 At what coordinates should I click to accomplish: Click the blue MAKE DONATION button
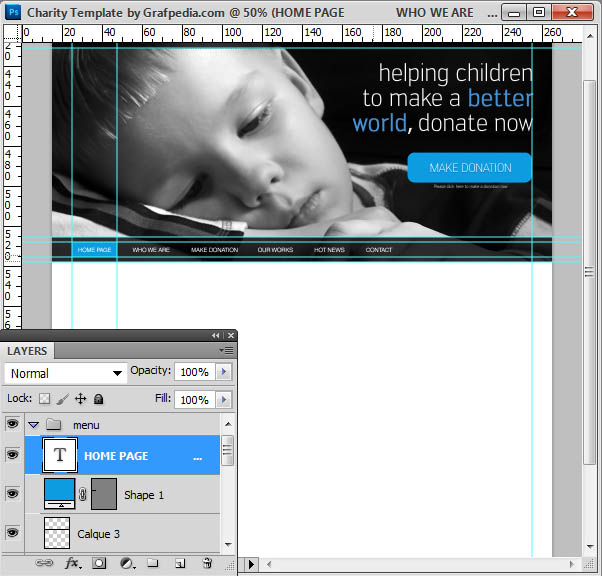point(470,167)
